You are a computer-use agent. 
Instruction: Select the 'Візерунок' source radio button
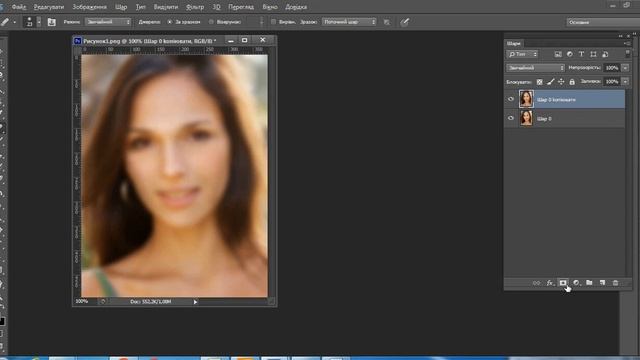[211, 22]
